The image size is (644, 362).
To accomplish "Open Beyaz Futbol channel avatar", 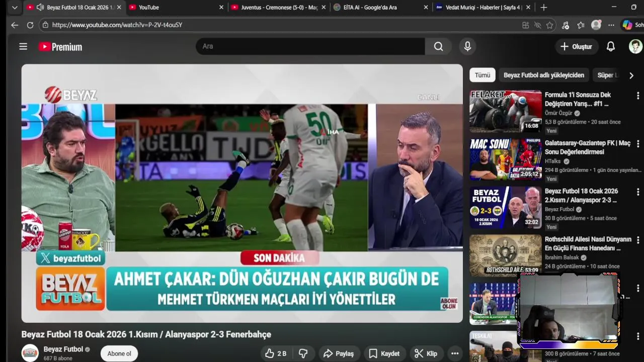I will click(30, 353).
